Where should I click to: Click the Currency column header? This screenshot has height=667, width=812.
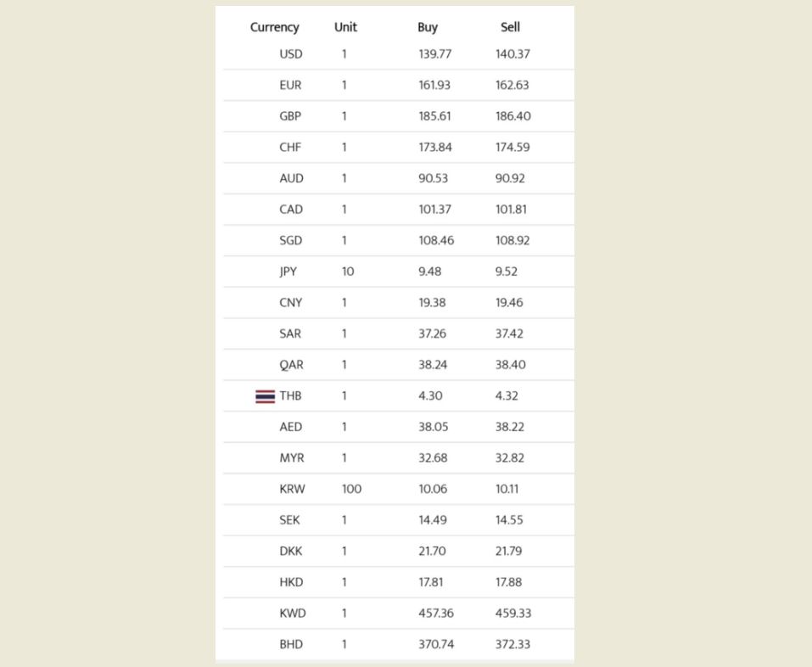click(274, 27)
